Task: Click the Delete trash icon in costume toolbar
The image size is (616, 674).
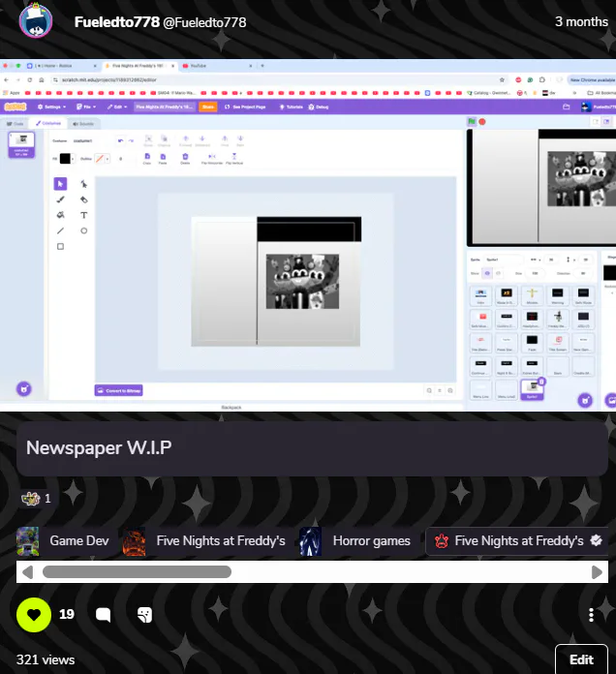Action: [185, 158]
